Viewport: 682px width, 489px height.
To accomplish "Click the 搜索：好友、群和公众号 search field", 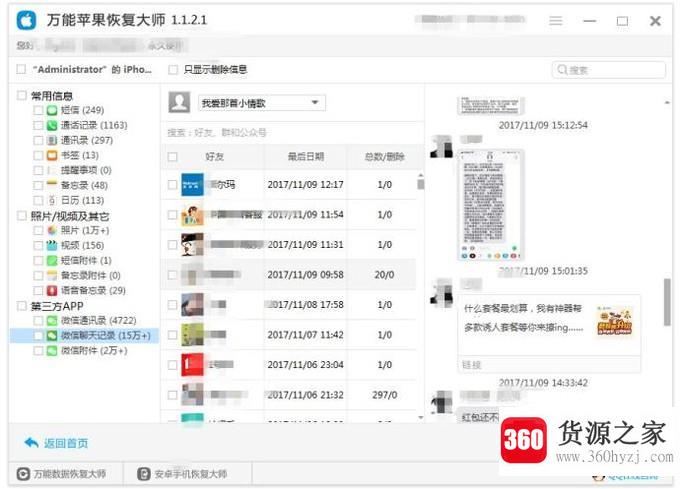I will [292, 133].
